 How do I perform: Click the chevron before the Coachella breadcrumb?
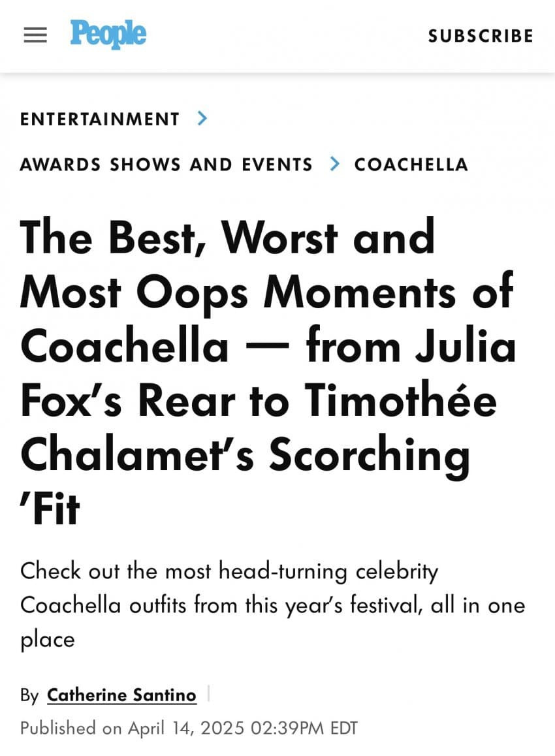tap(335, 163)
